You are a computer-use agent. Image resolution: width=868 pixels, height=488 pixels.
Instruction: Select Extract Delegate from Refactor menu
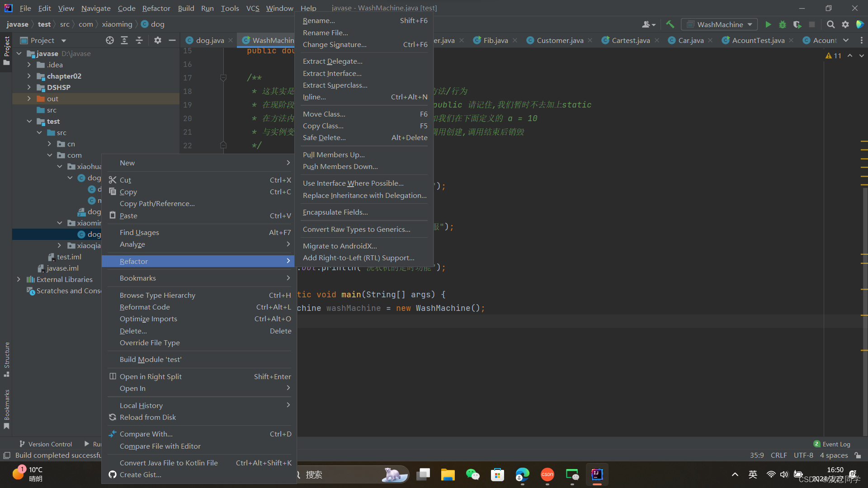(x=333, y=61)
